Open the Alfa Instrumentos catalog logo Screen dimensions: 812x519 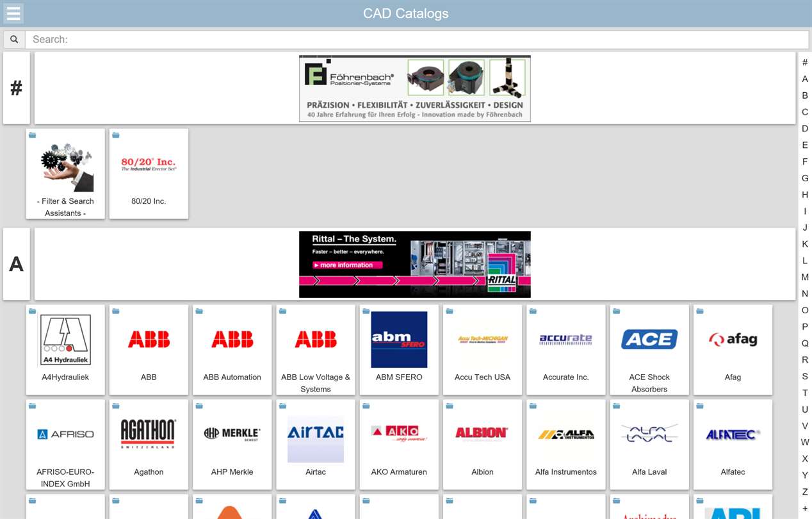point(566,434)
